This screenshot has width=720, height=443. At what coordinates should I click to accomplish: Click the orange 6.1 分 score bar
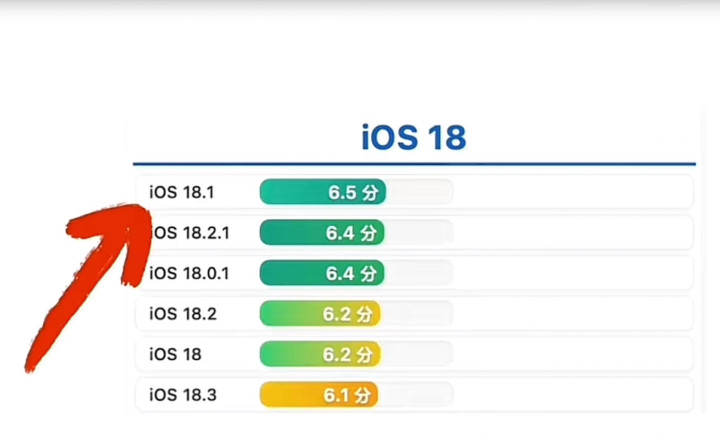[x=319, y=395]
